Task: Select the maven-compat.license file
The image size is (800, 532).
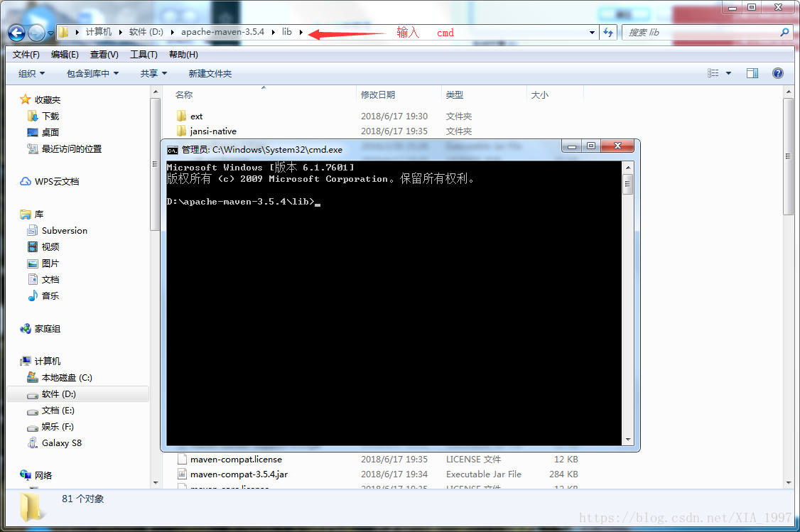Action: (x=236, y=459)
